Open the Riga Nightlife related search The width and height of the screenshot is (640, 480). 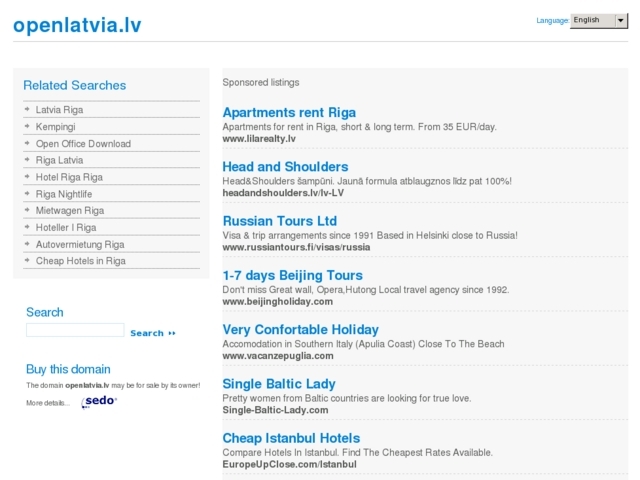[x=64, y=194]
